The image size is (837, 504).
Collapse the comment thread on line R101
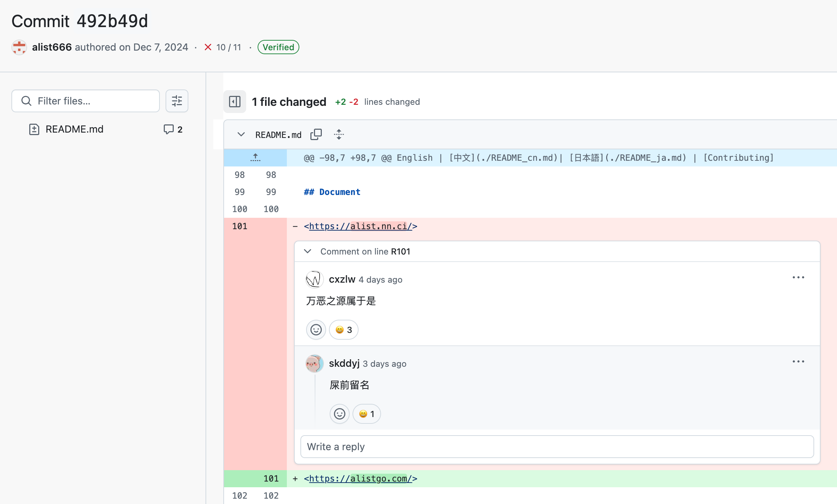(308, 251)
